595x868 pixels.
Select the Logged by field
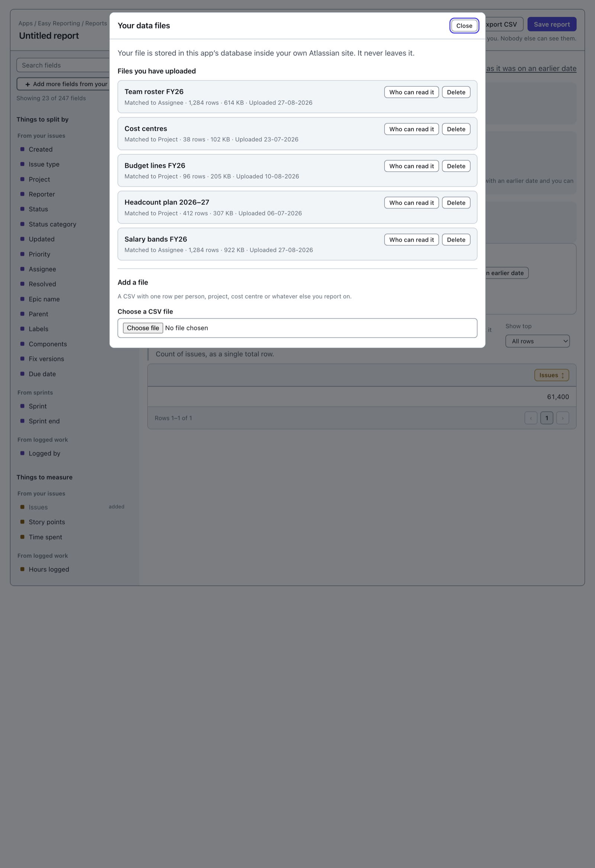(44, 453)
